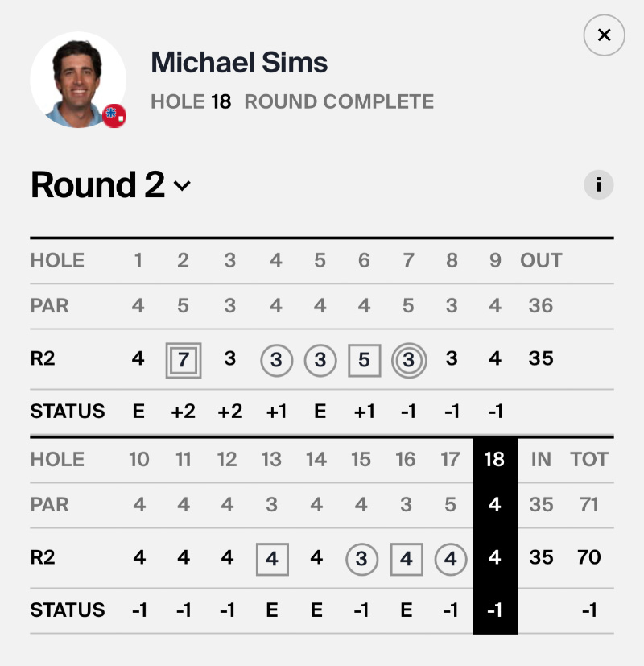Open the scorecard info icon
Viewport: 644px width, 666px height.
598,185
